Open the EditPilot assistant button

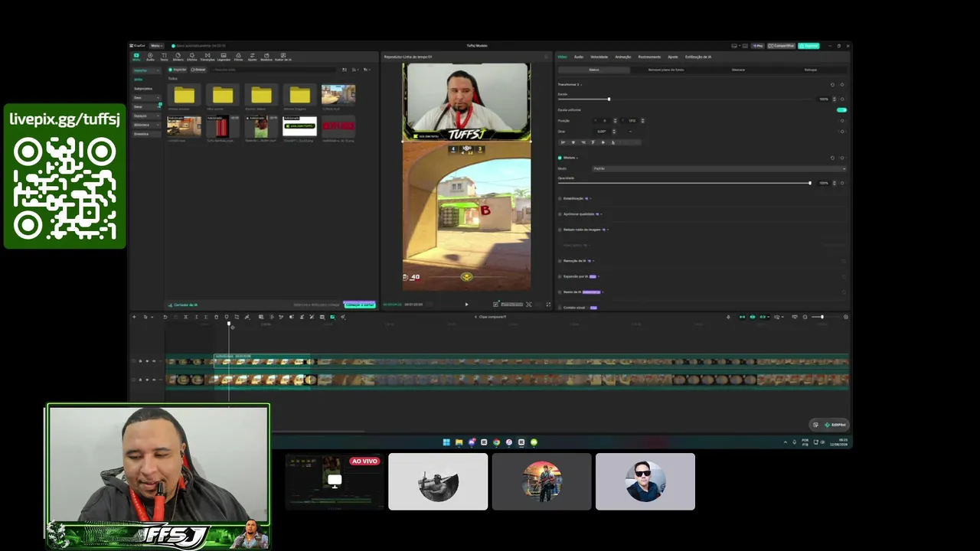pos(835,425)
